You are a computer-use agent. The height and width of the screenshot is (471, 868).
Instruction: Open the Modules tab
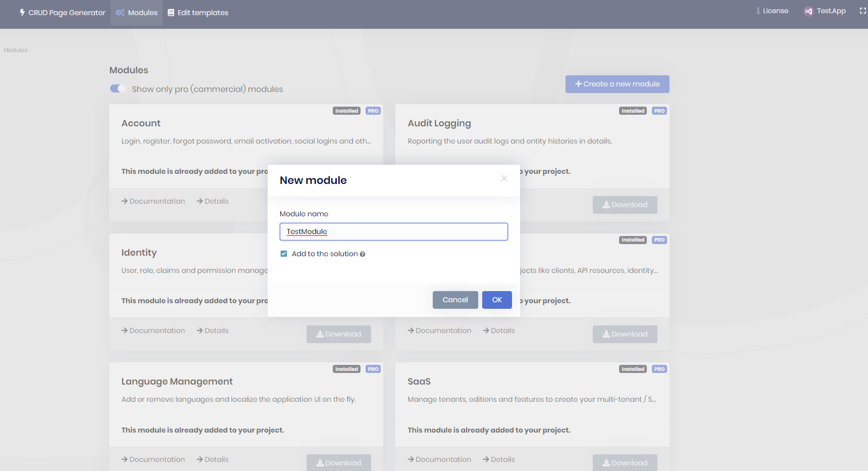137,13
